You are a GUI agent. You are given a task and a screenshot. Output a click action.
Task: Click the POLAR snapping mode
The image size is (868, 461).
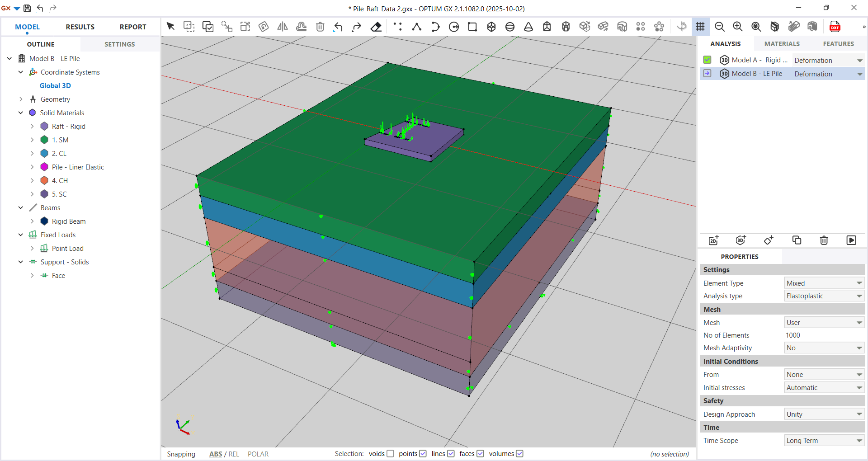tap(258, 454)
